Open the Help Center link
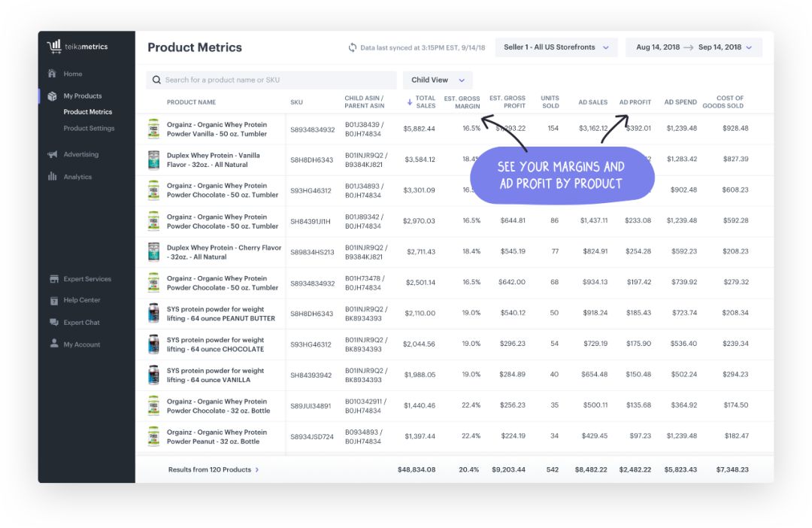This screenshot has width=812, height=528. coord(82,300)
